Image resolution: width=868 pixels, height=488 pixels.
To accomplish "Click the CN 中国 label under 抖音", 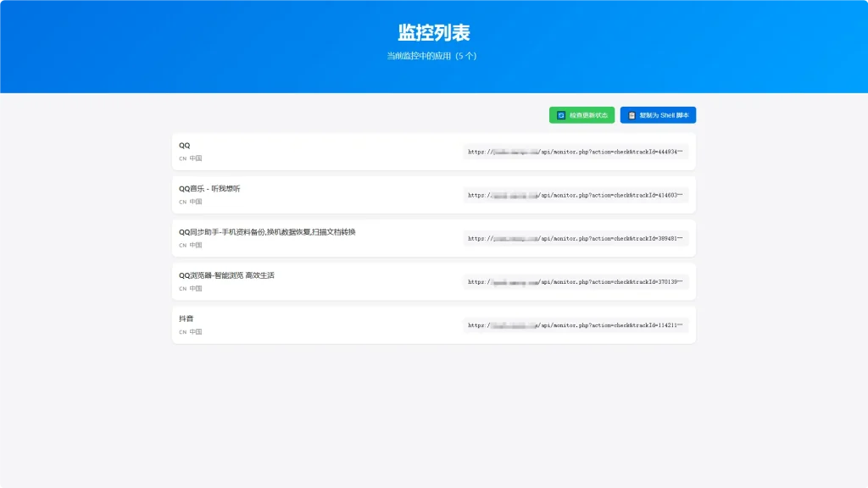I will click(x=191, y=332).
